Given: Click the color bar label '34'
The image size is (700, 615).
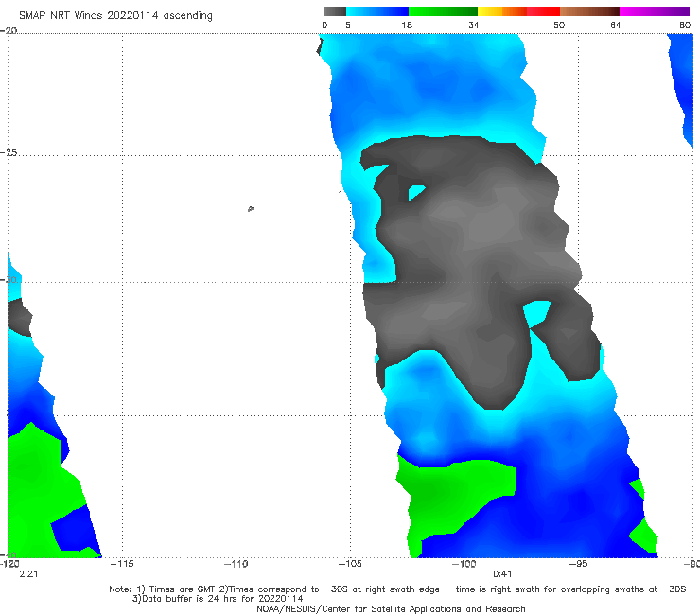Looking at the screenshot, I should 474,26.
